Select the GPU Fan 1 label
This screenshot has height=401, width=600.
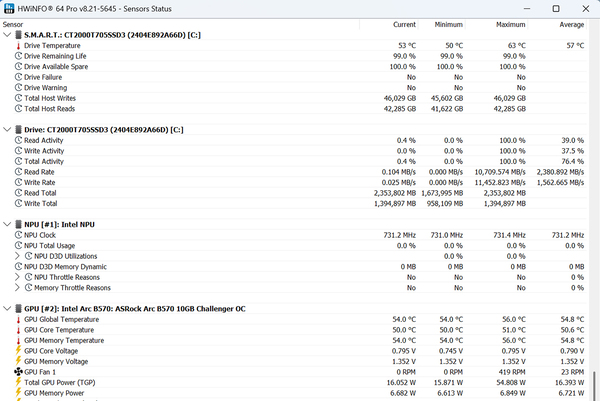pos(40,372)
